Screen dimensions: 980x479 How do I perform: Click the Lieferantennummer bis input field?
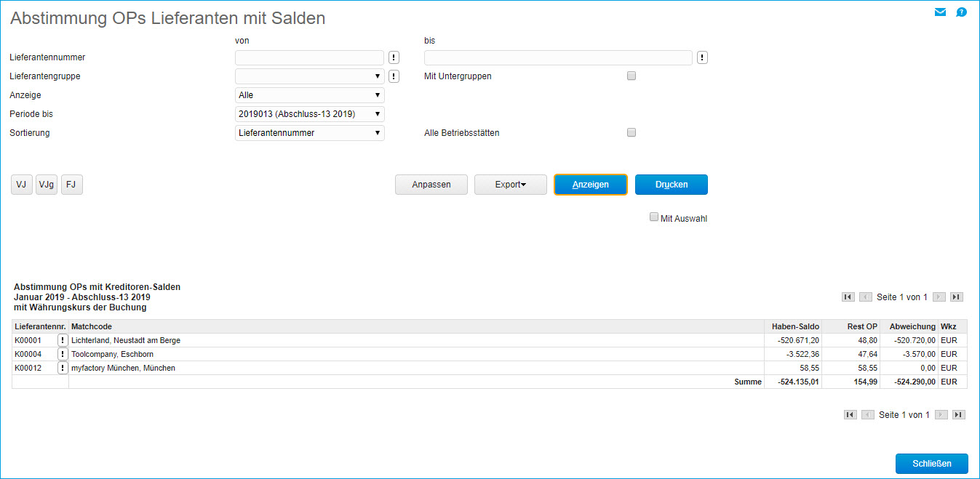[x=558, y=57]
